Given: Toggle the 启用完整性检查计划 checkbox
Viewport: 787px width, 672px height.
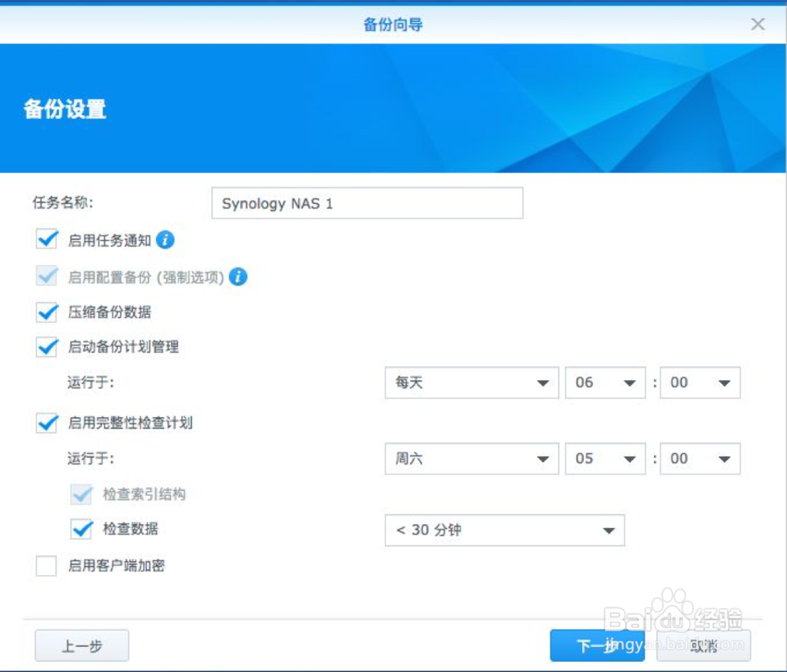Looking at the screenshot, I should click(46, 423).
